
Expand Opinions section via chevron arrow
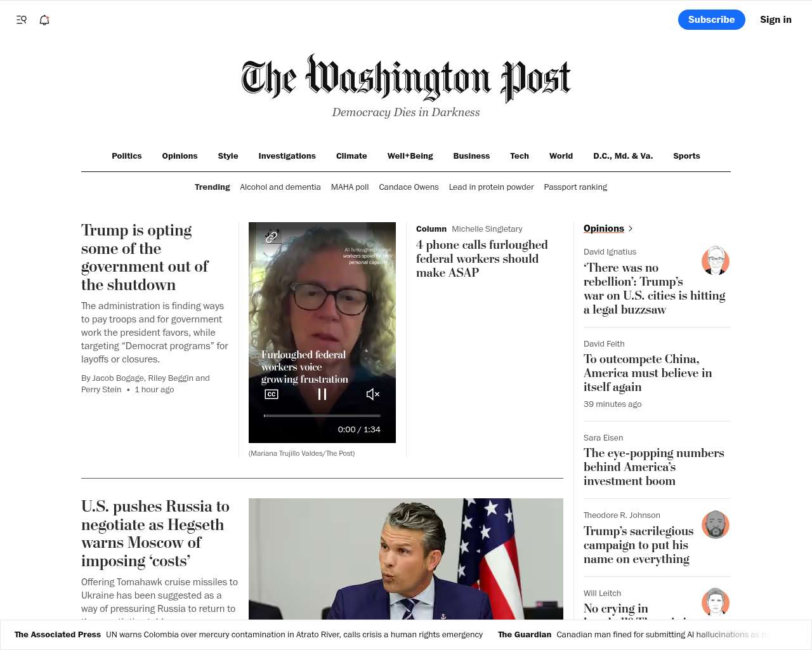tap(630, 229)
